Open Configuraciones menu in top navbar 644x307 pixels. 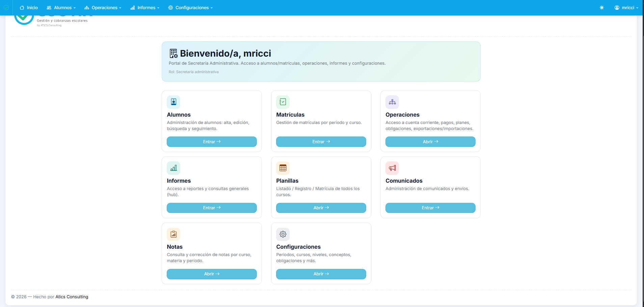click(190, 7)
